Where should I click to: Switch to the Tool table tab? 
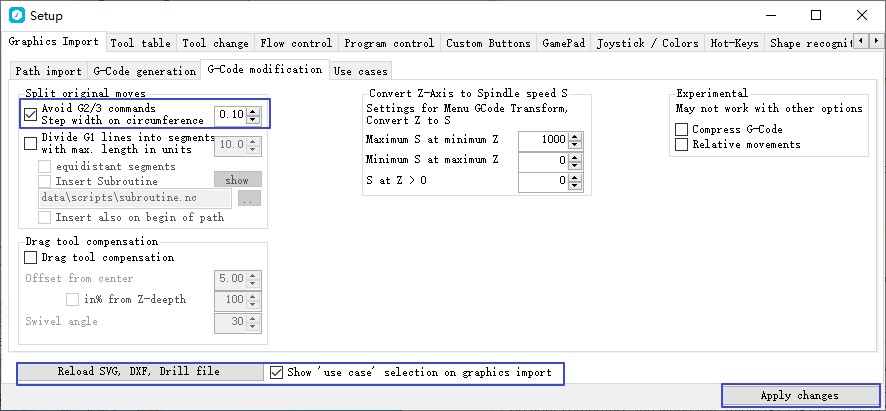[x=140, y=43]
